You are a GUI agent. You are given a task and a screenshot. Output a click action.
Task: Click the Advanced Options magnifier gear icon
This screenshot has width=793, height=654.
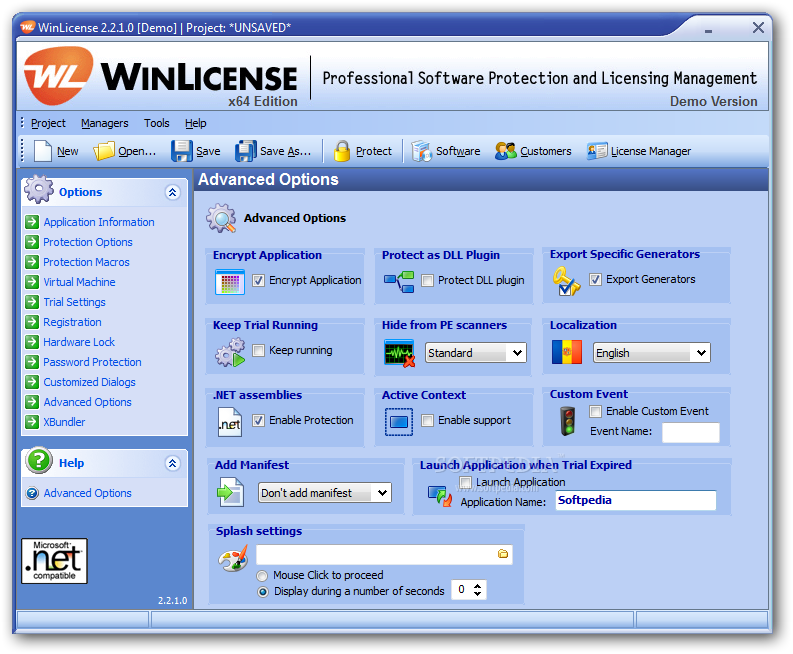click(221, 218)
